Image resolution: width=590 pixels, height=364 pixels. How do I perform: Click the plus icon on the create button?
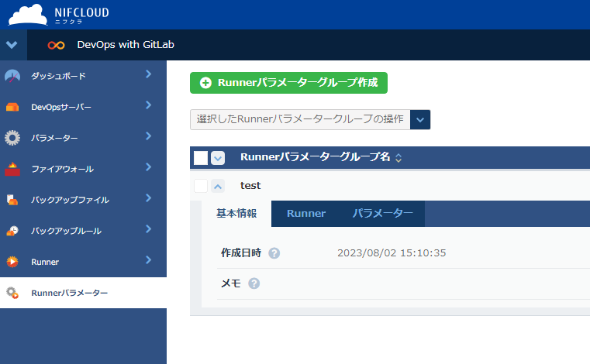(x=205, y=83)
